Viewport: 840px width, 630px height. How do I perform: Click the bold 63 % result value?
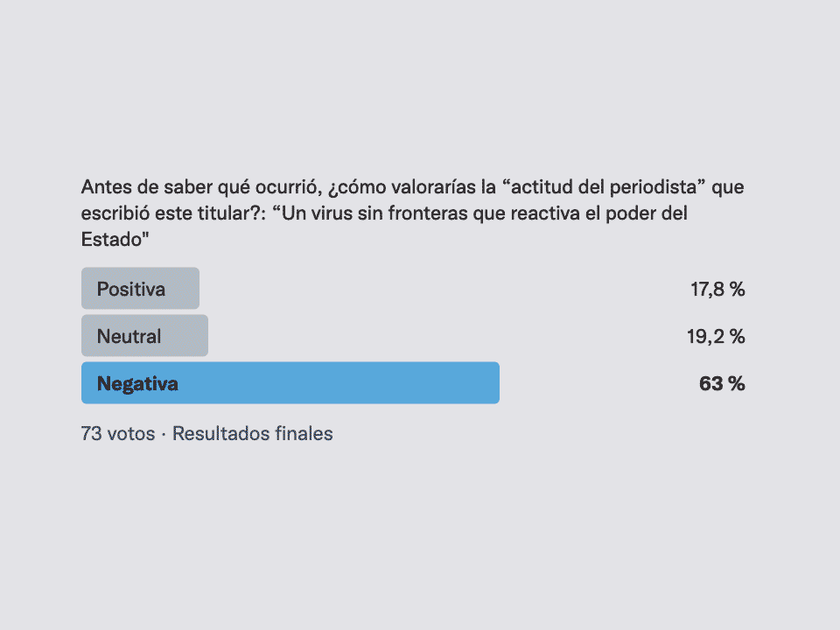pyautogui.click(x=722, y=383)
